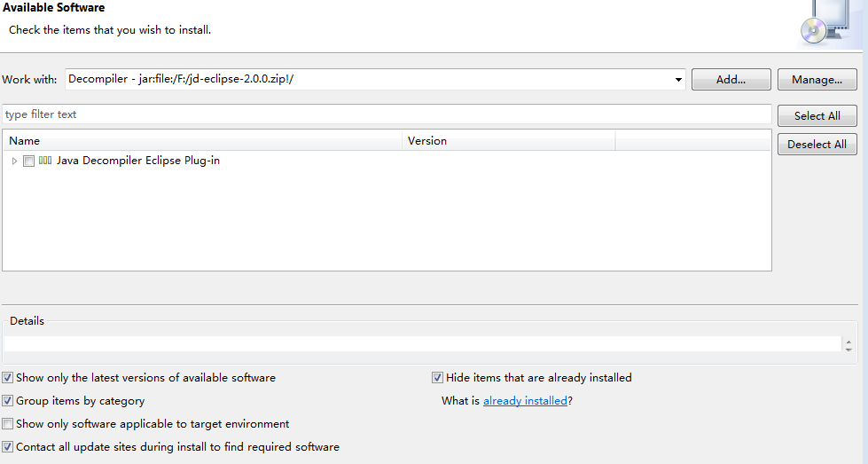Enable Show only software applicable to target environment
868x464 pixels.
8,424
